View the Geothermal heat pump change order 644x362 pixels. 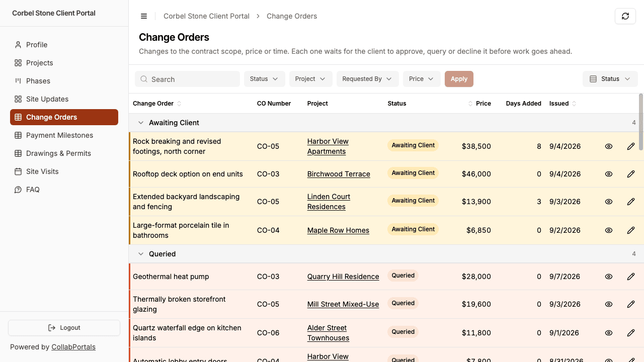tap(609, 277)
